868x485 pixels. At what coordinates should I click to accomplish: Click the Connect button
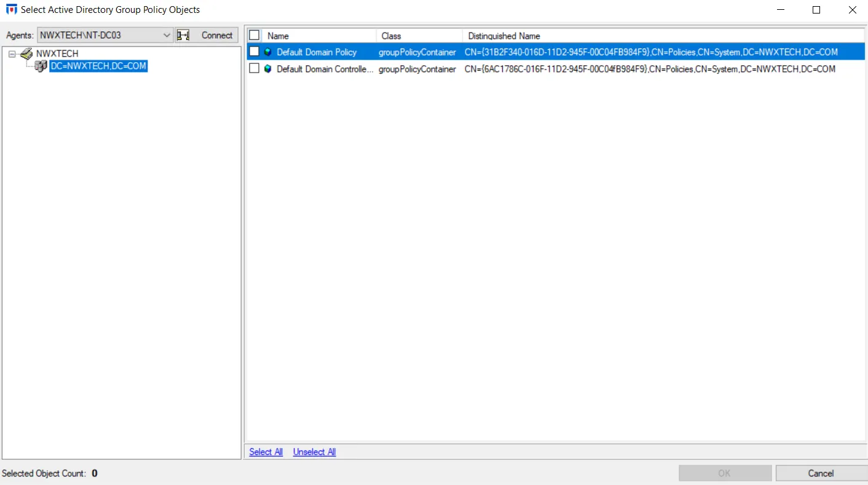click(x=207, y=36)
